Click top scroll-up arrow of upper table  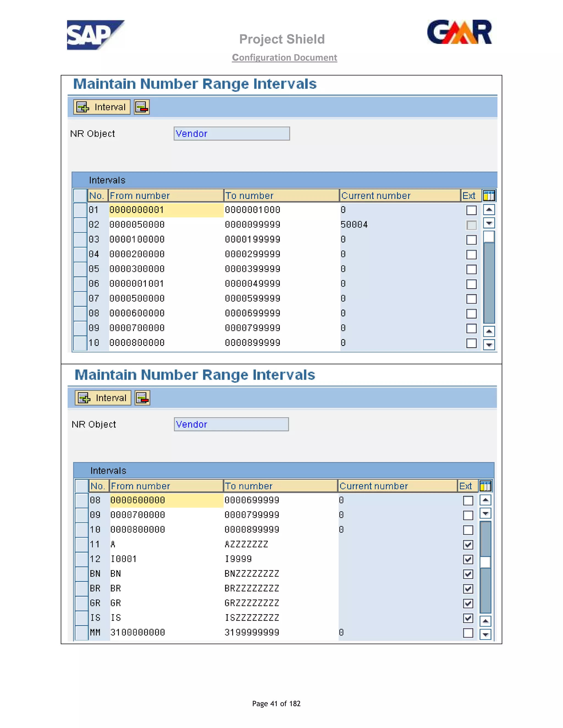489,210
